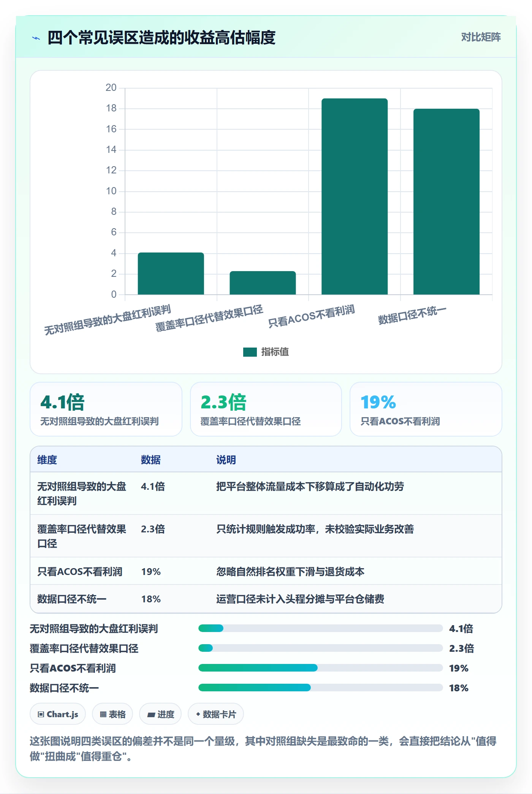Screen dimensions: 532x794
Task: Click 19% value in the table
Action: (151, 572)
